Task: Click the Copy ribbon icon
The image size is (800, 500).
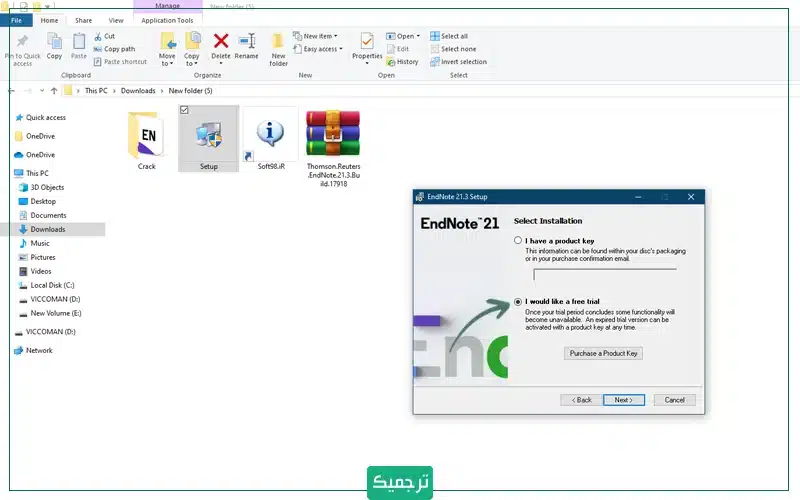Action: pyautogui.click(x=54, y=41)
